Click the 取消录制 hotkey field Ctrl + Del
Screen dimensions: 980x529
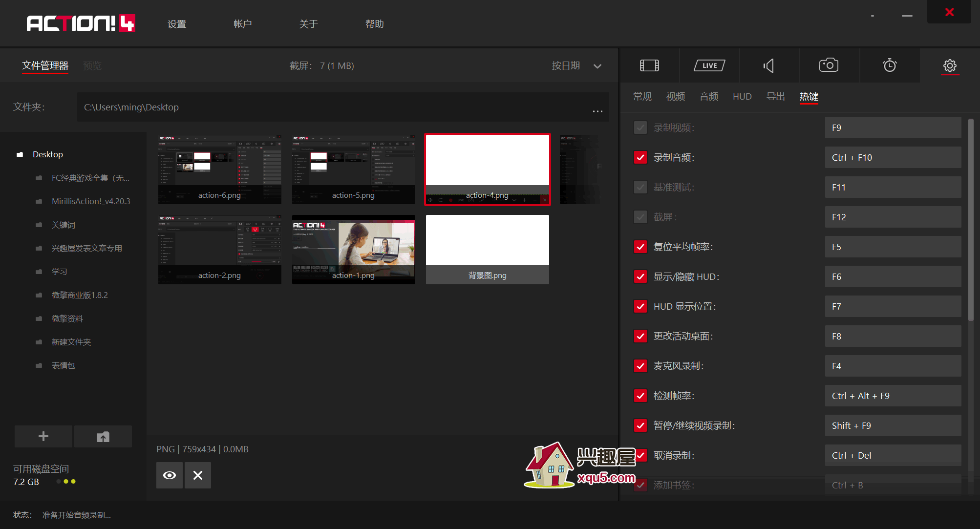click(893, 455)
